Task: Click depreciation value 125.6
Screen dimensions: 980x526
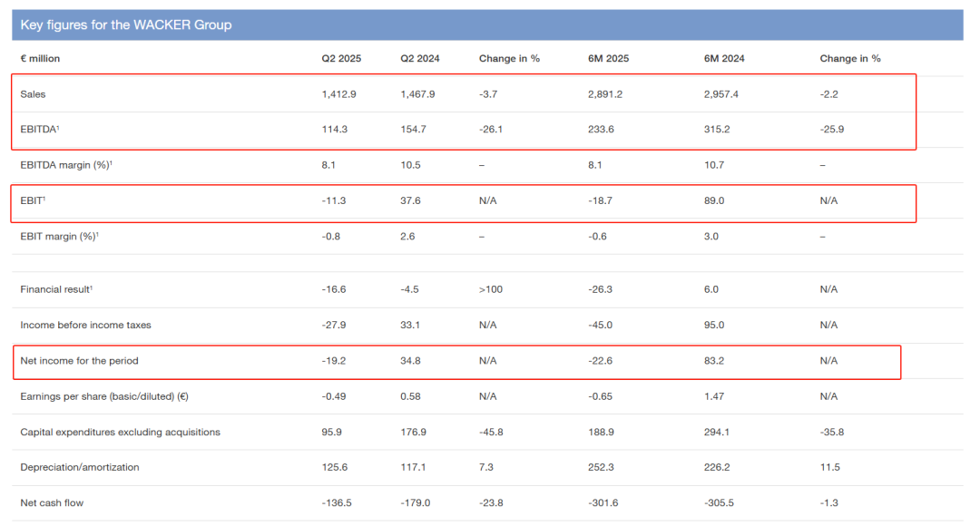Action: (334, 467)
